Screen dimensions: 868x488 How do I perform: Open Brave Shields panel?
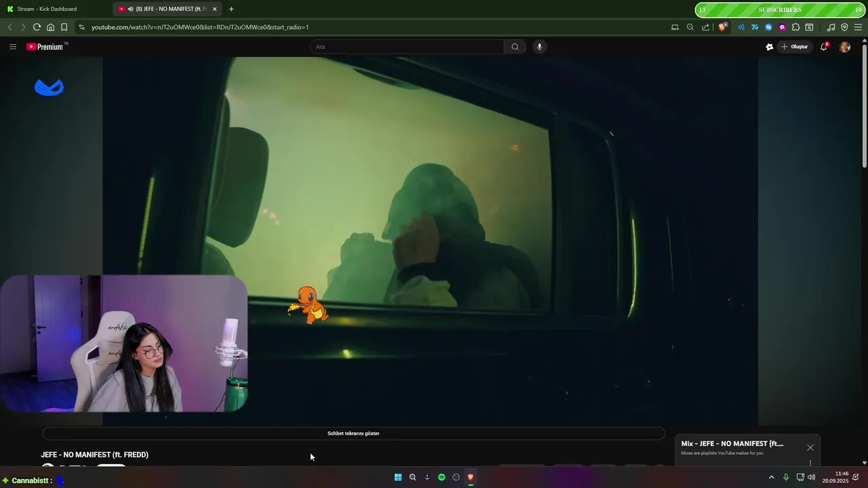[x=722, y=27]
